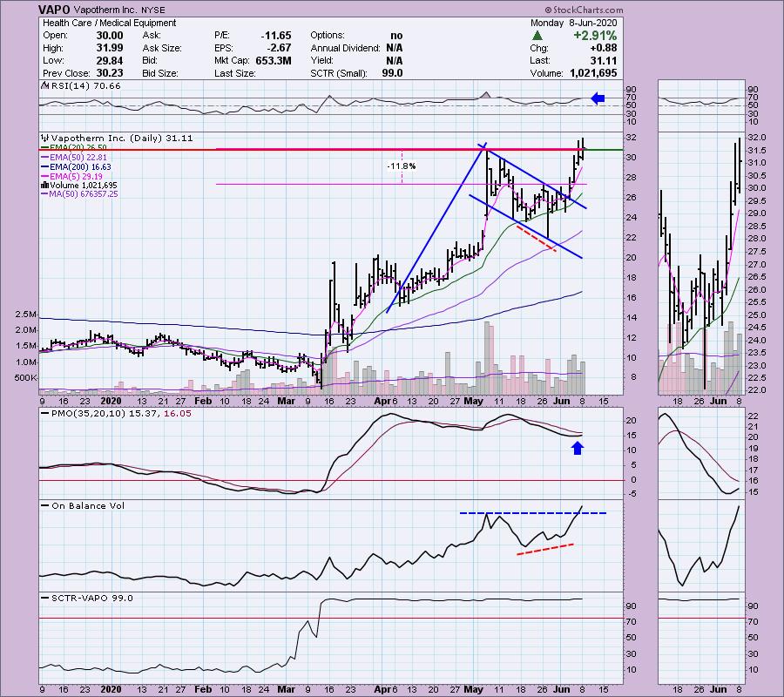Click the RSI(14) 70.66 indicator label
Screen dimensions: 784x697
(85, 86)
